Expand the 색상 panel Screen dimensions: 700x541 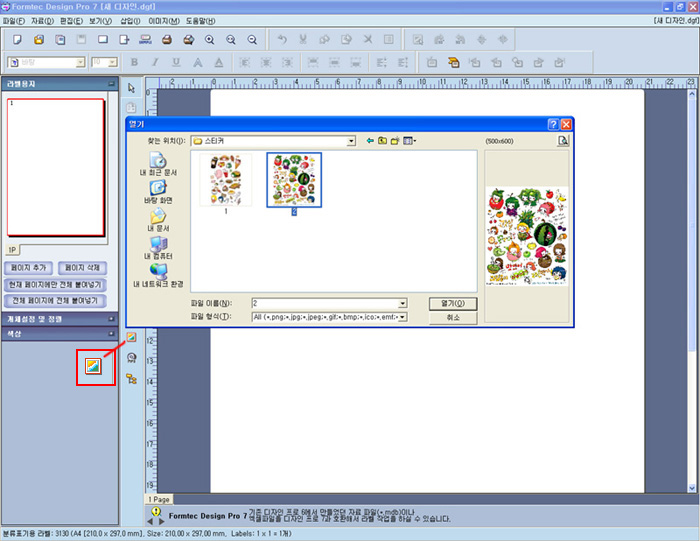pyautogui.click(x=111, y=333)
